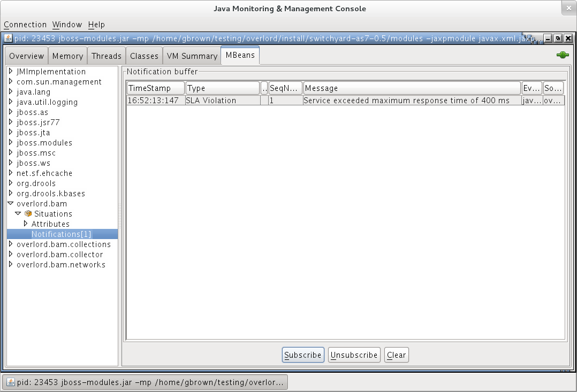The image size is (577, 392).
Task: Select the overlord.bam tree label
Action: [42, 203]
